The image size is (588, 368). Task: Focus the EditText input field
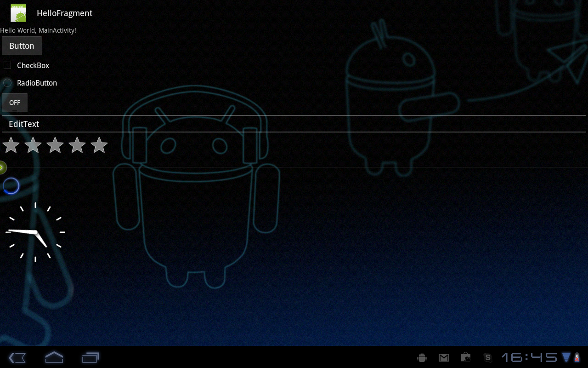pyautogui.click(x=294, y=124)
